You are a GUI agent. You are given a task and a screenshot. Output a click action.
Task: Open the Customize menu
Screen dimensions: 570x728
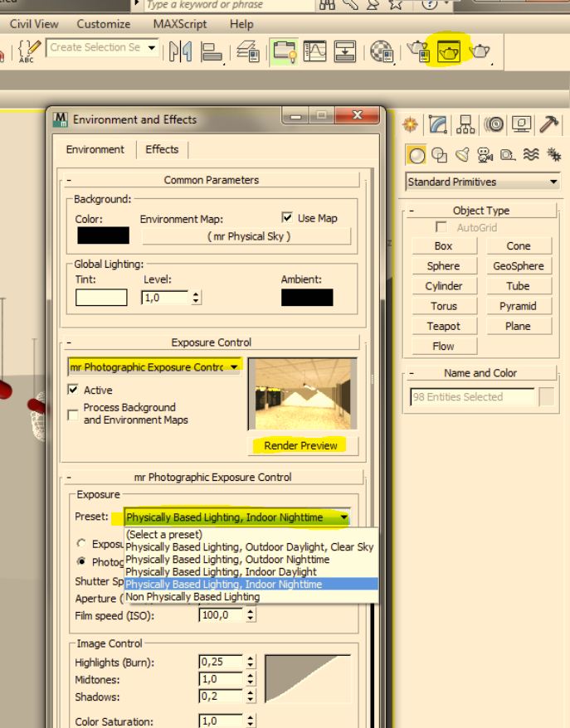click(104, 24)
